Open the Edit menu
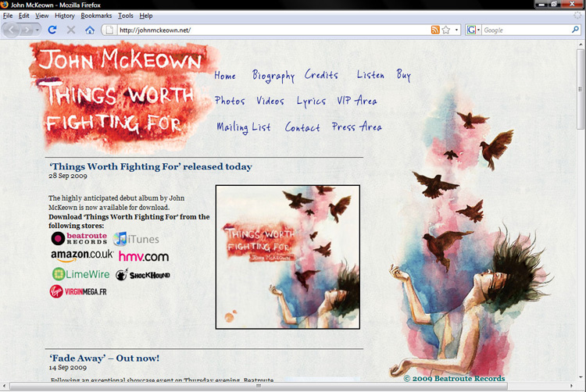Image resolution: width=586 pixels, height=392 pixels. click(24, 16)
